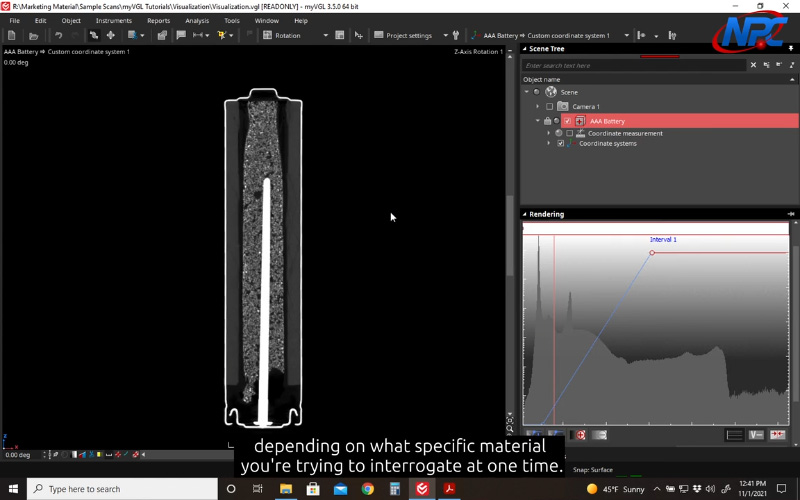Viewport: 800px width, 500px height.
Task: Undo the last action
Action: (59, 35)
